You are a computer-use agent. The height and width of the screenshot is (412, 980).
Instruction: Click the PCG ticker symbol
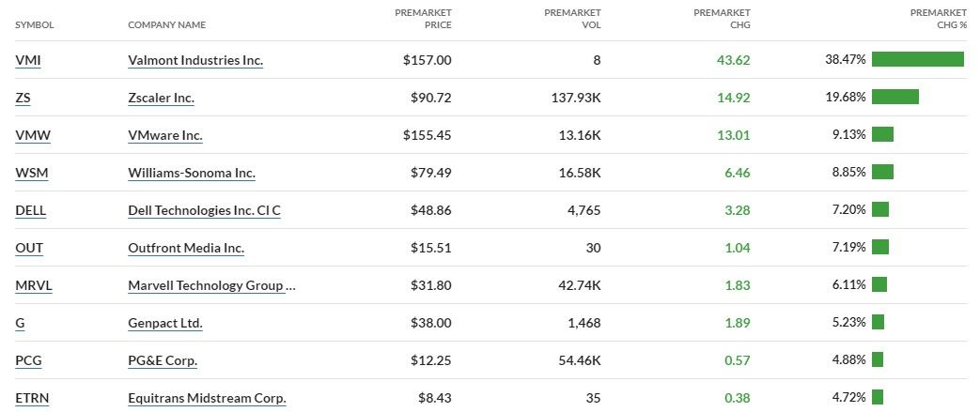point(28,360)
